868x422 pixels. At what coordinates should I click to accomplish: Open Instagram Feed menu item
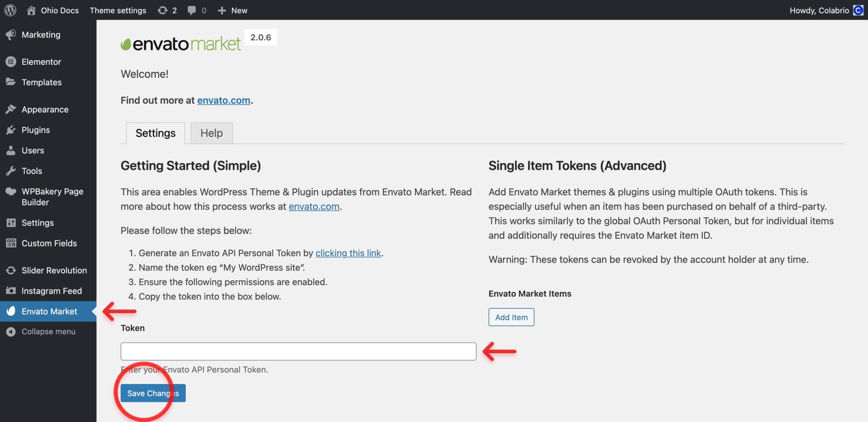[x=52, y=290]
